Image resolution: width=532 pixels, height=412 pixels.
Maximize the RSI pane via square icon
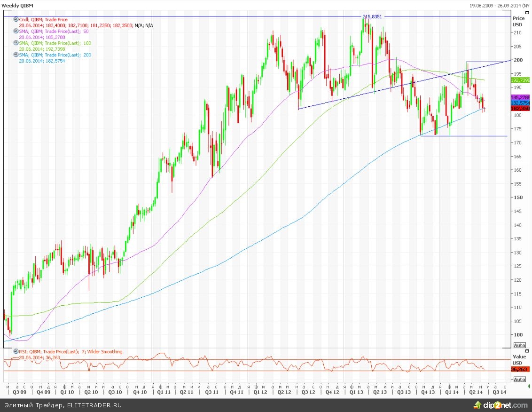point(527,351)
